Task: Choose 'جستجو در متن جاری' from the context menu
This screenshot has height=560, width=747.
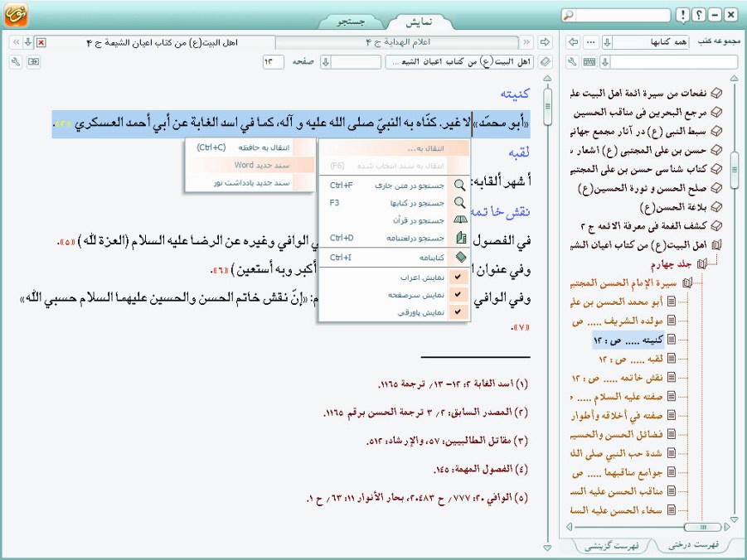Action: pos(395,185)
